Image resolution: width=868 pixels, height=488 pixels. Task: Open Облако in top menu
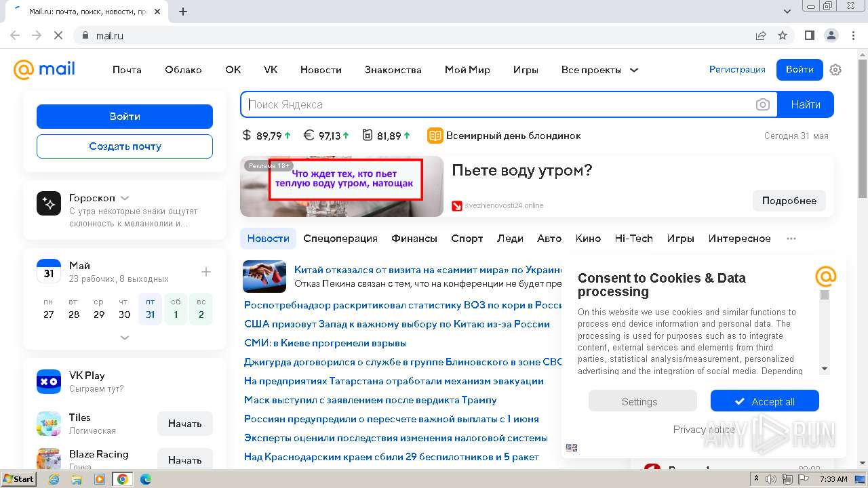click(x=183, y=70)
